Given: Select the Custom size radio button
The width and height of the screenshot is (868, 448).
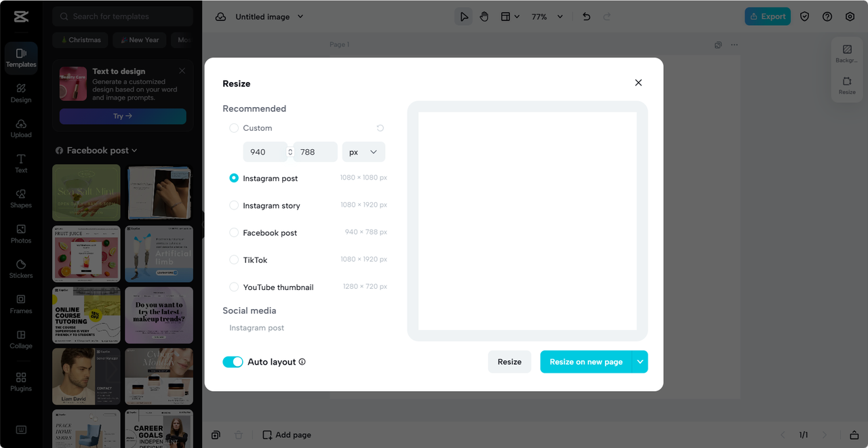Looking at the screenshot, I should (x=234, y=128).
